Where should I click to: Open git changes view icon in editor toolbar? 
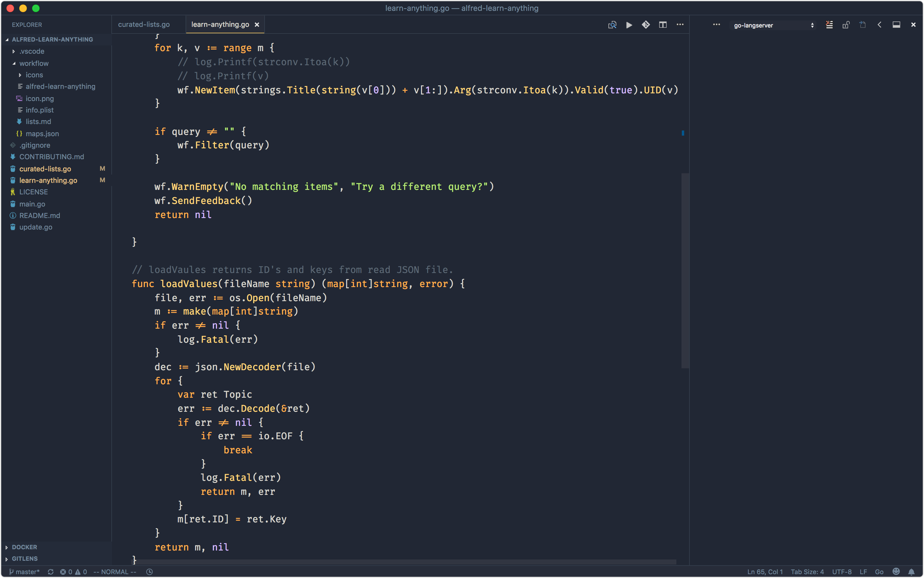click(646, 25)
